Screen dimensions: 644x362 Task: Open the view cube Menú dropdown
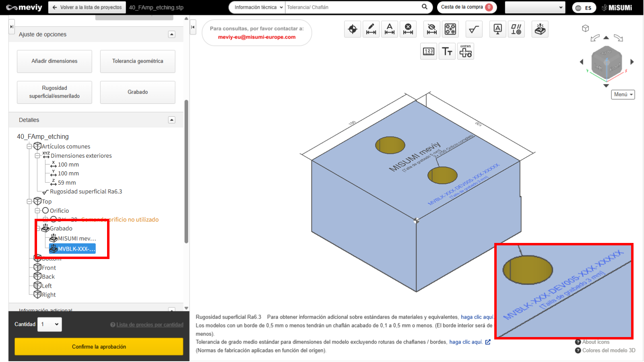point(623,95)
